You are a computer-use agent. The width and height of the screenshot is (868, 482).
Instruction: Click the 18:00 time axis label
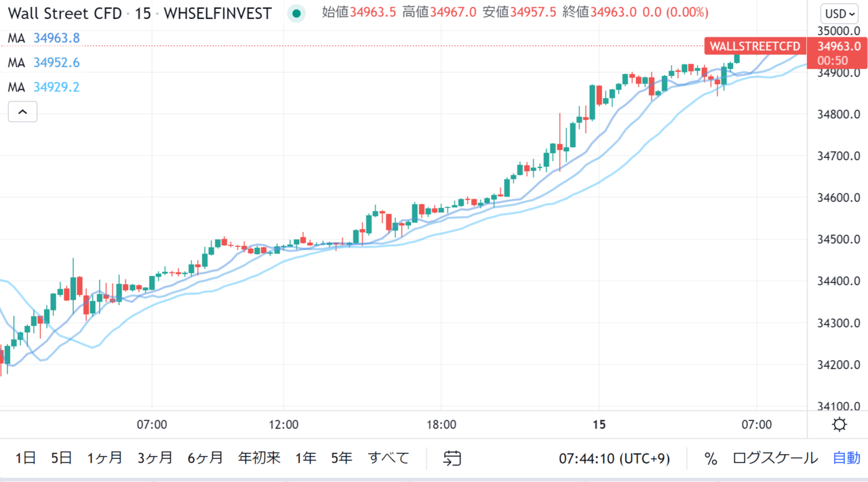(x=441, y=425)
